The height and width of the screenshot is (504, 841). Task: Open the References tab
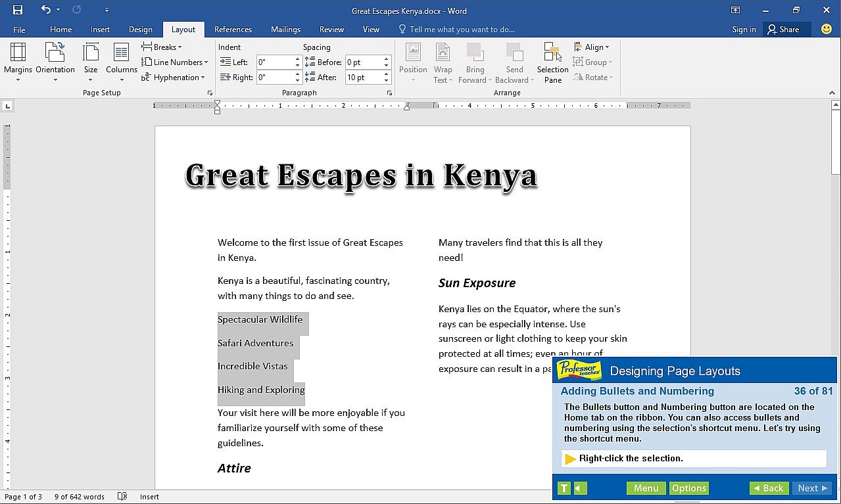point(233,30)
